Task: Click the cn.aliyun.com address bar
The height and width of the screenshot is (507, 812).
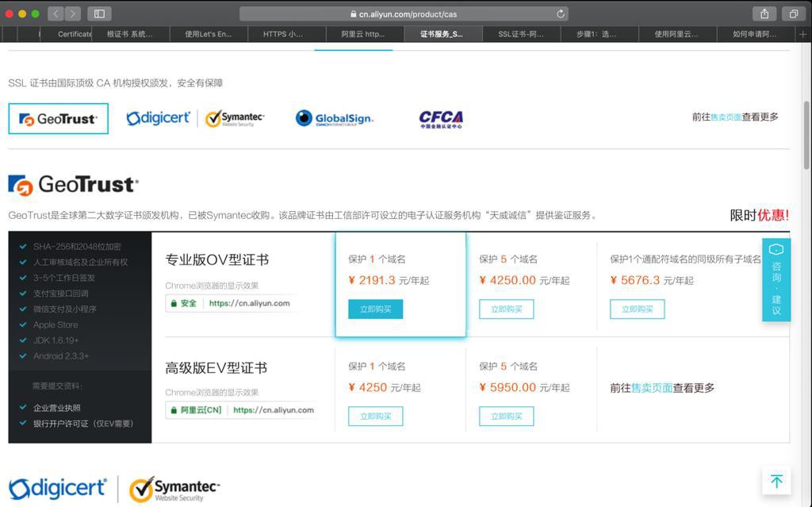Action: pyautogui.click(x=404, y=14)
